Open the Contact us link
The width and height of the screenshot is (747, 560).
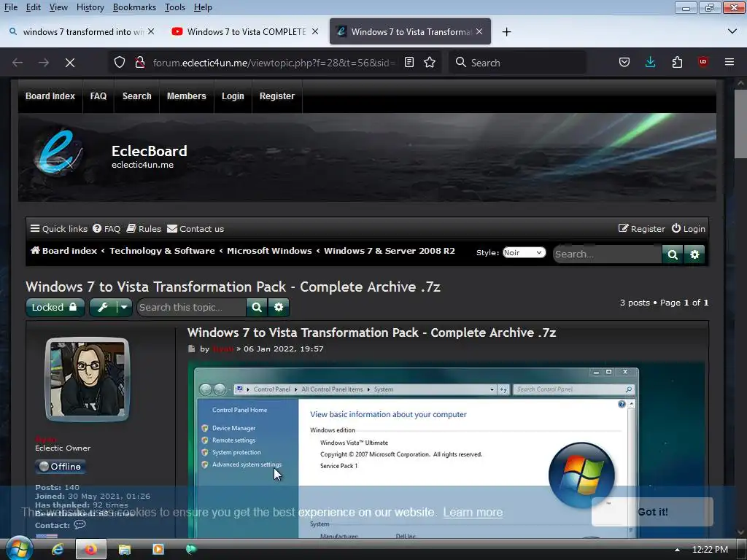(196, 228)
